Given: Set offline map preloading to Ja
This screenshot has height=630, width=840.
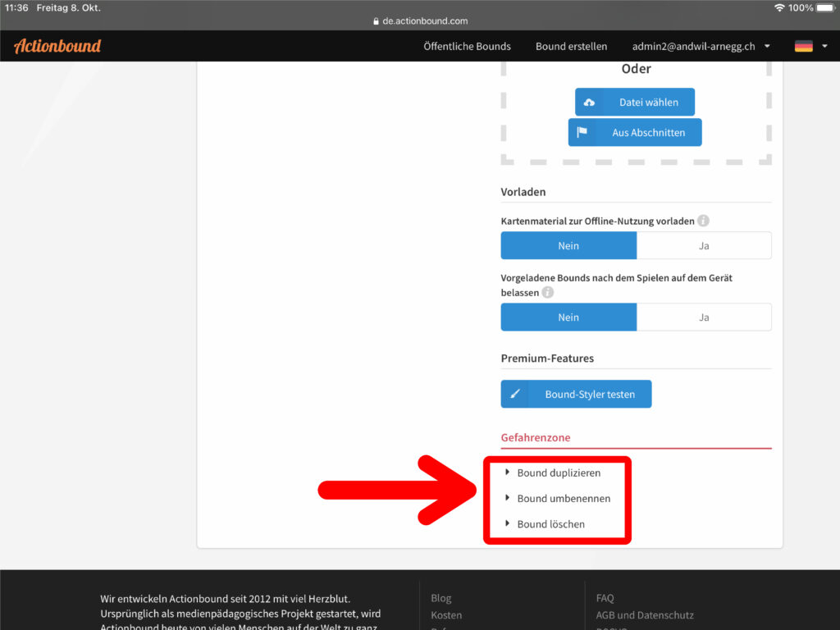Looking at the screenshot, I should pyautogui.click(x=703, y=245).
